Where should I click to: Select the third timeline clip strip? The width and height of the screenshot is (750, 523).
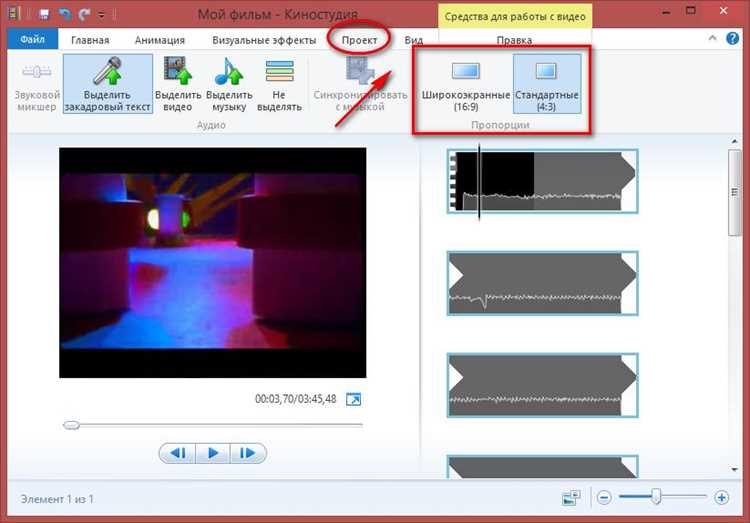542,385
